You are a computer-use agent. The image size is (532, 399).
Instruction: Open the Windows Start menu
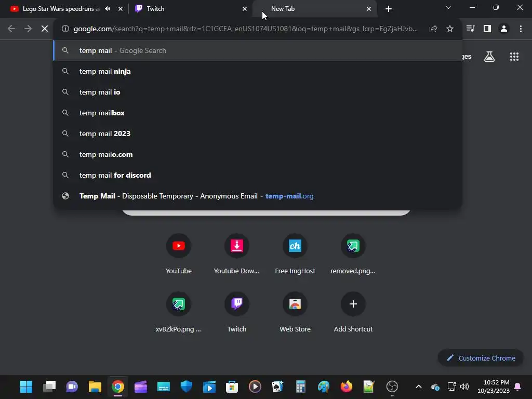tap(26, 387)
